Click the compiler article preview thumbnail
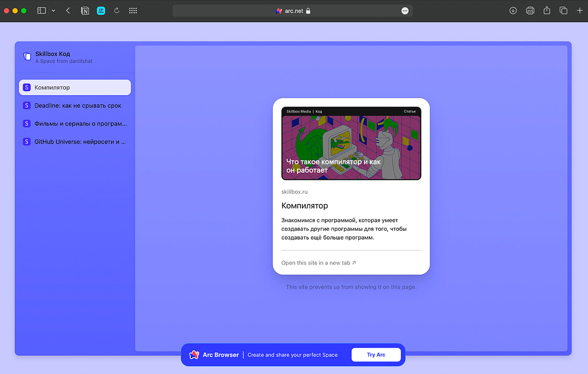588x374 pixels. point(351,143)
